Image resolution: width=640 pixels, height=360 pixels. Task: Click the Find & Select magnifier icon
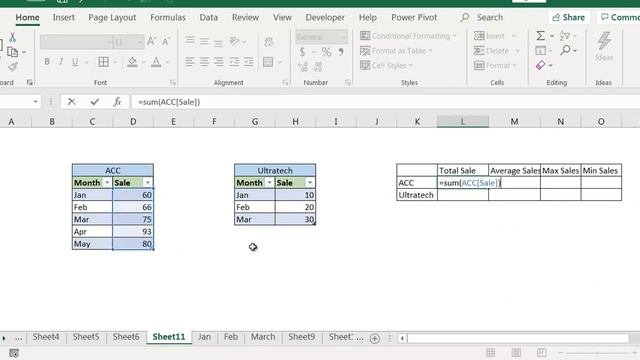(x=565, y=50)
